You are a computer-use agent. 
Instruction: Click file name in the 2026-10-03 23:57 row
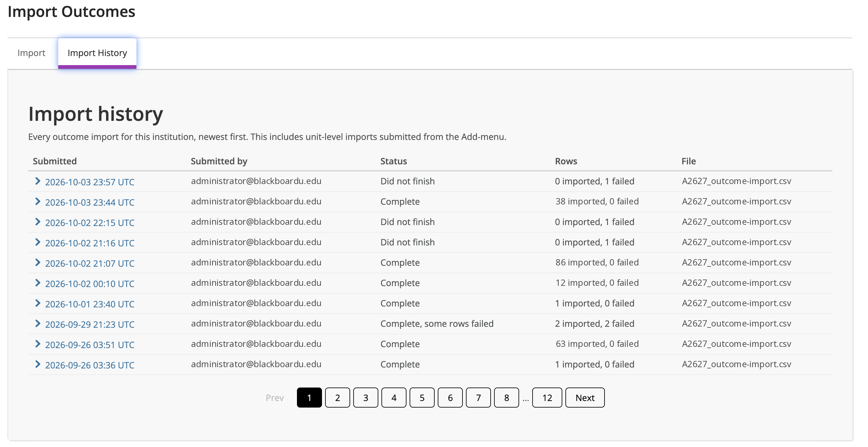coord(737,181)
